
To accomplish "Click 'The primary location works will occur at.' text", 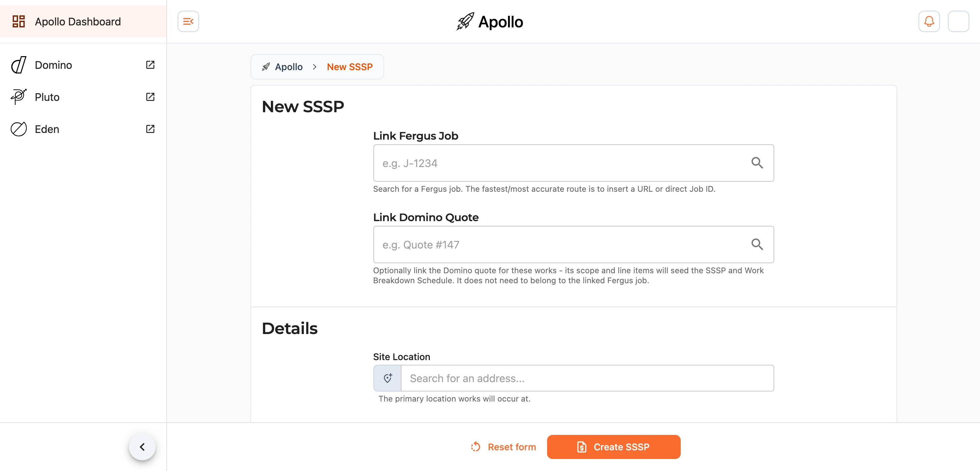I will click(454, 399).
